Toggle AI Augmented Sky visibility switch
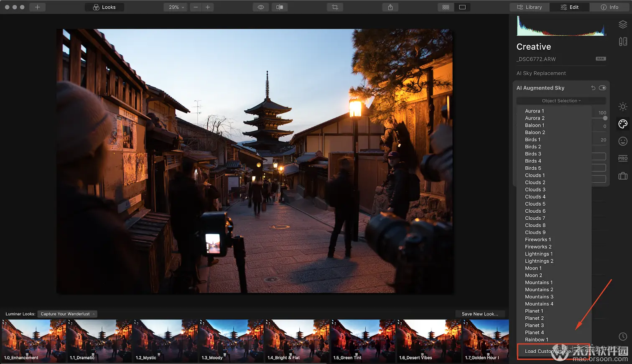The image size is (632, 364). point(602,88)
